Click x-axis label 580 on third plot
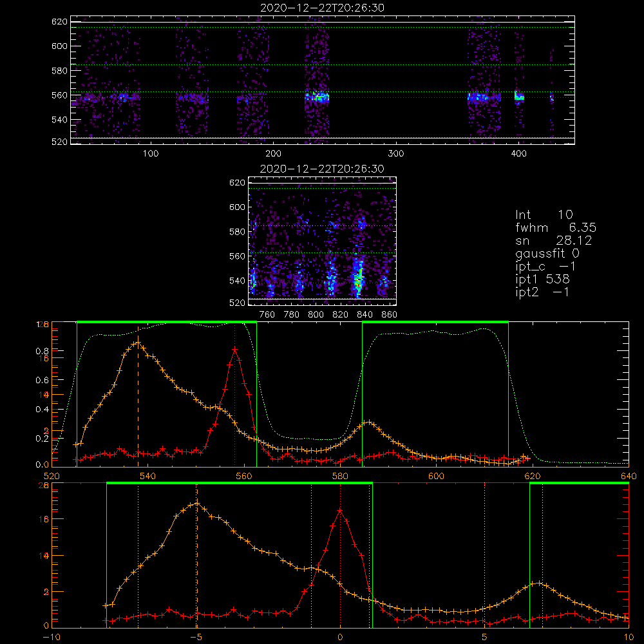644x644 pixels. (x=340, y=476)
